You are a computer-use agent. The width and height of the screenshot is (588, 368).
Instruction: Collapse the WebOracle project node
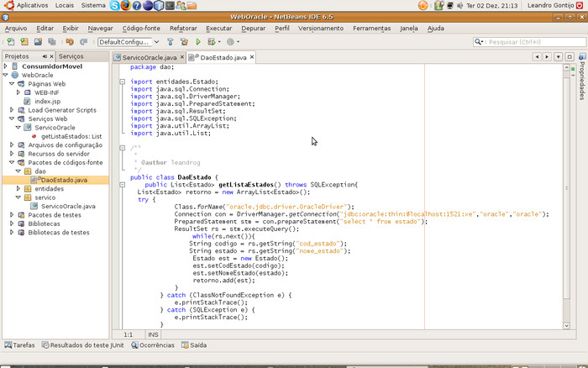pos(6,75)
